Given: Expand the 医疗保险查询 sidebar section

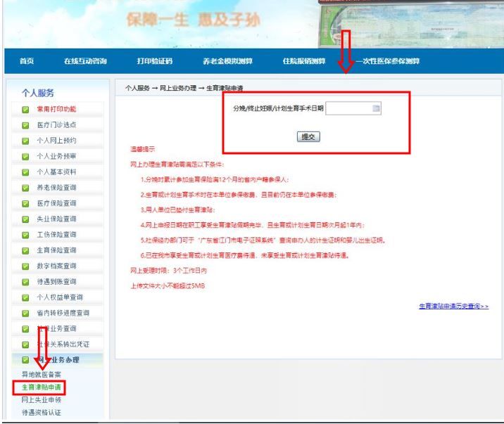Looking at the screenshot, I should point(56,203).
